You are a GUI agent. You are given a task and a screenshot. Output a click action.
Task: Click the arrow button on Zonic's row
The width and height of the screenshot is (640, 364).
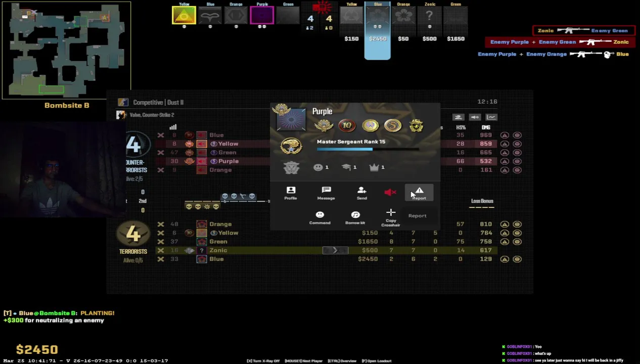tap(335, 250)
